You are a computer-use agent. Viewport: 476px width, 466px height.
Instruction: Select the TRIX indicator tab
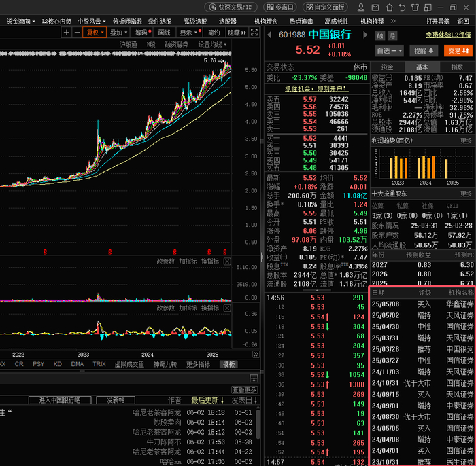pos(99,364)
